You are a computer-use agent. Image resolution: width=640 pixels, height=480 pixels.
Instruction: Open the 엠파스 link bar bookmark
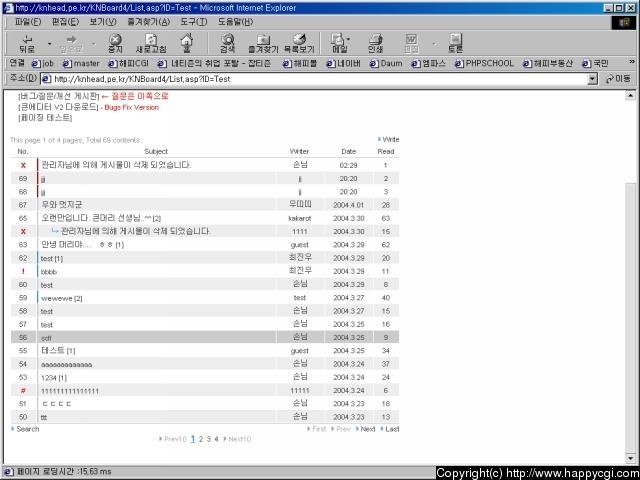pos(429,64)
